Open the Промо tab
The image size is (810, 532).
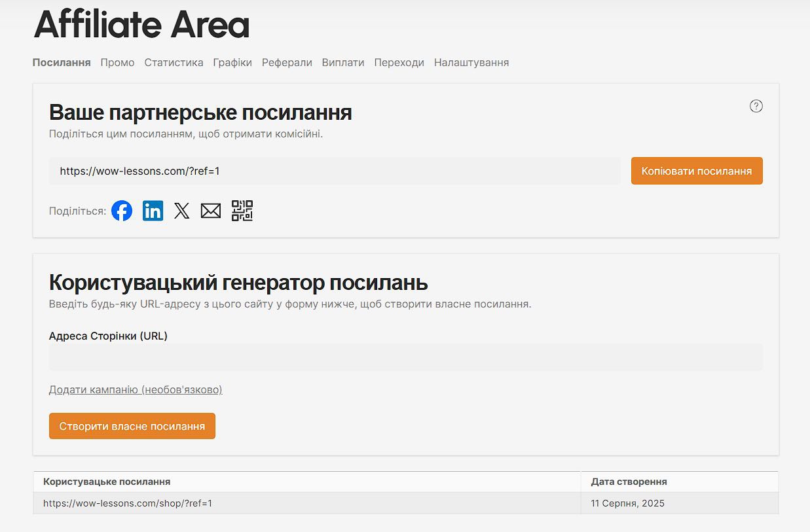coord(118,63)
